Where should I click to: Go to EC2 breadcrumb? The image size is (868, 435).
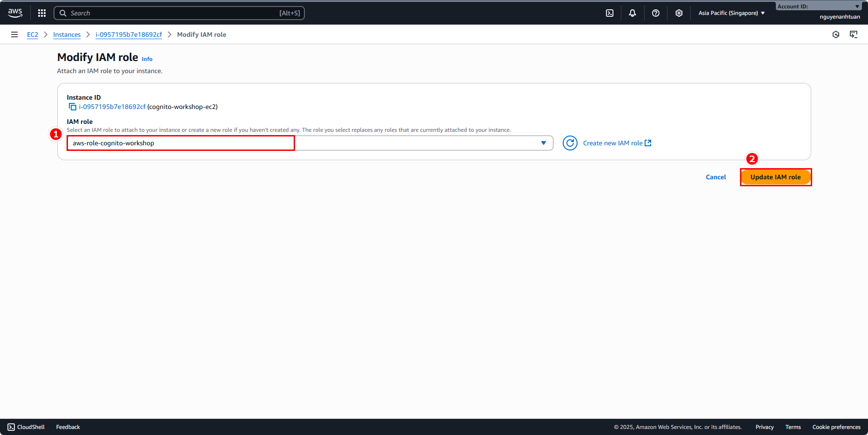click(33, 34)
